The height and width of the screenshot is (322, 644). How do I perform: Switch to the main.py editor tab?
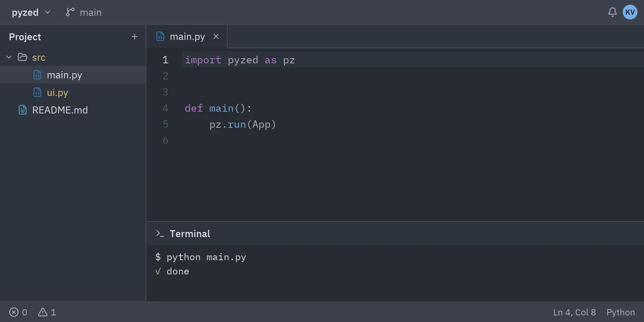(187, 37)
